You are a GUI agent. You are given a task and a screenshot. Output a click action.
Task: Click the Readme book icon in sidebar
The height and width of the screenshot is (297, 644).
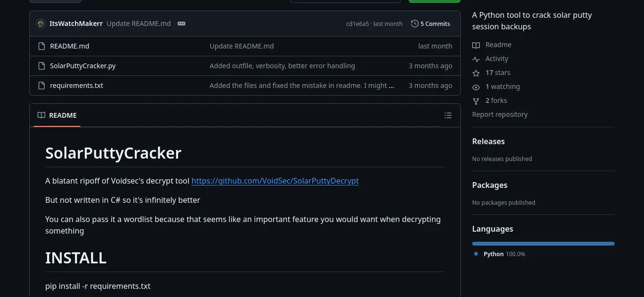click(476, 45)
